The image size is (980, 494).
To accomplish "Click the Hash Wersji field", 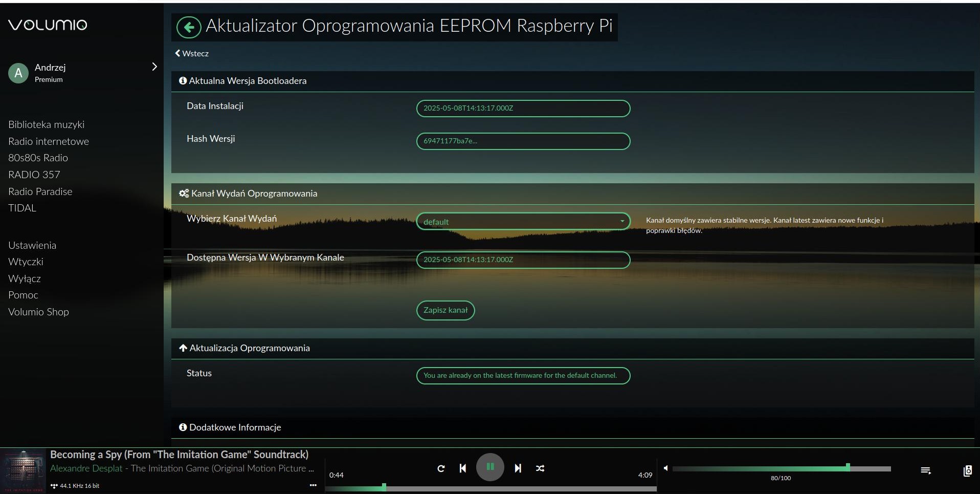I will coord(523,141).
